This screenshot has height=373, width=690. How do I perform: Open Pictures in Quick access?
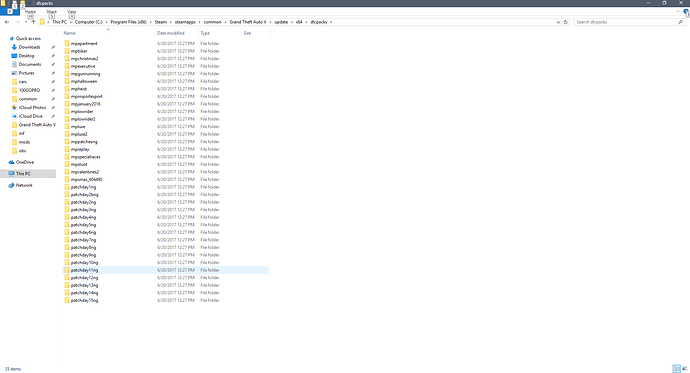click(26, 73)
